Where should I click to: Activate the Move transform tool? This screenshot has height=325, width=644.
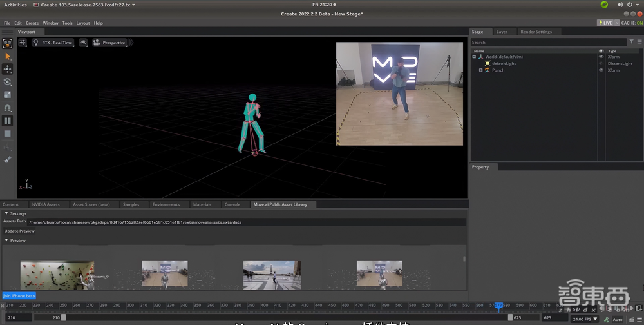click(x=8, y=69)
